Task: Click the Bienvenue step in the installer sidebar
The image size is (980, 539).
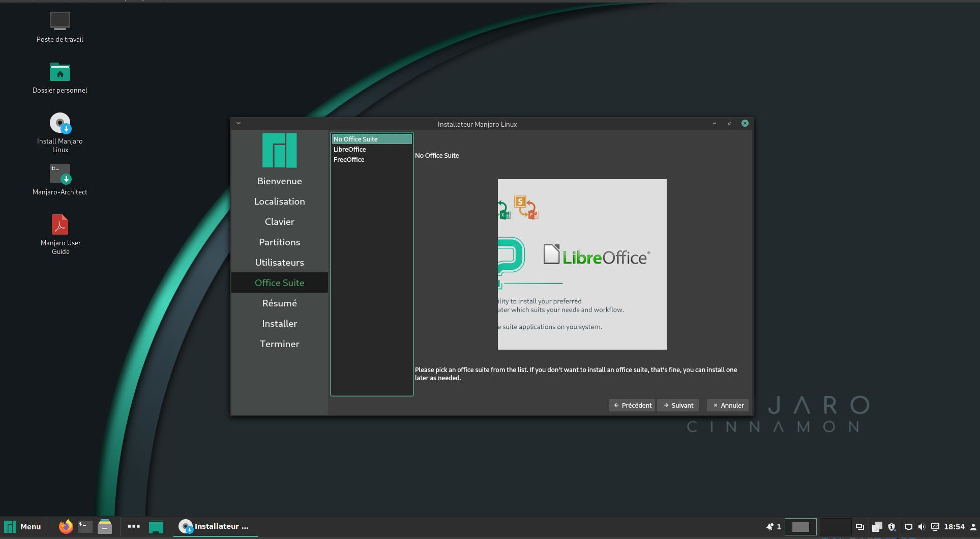Action: point(280,181)
